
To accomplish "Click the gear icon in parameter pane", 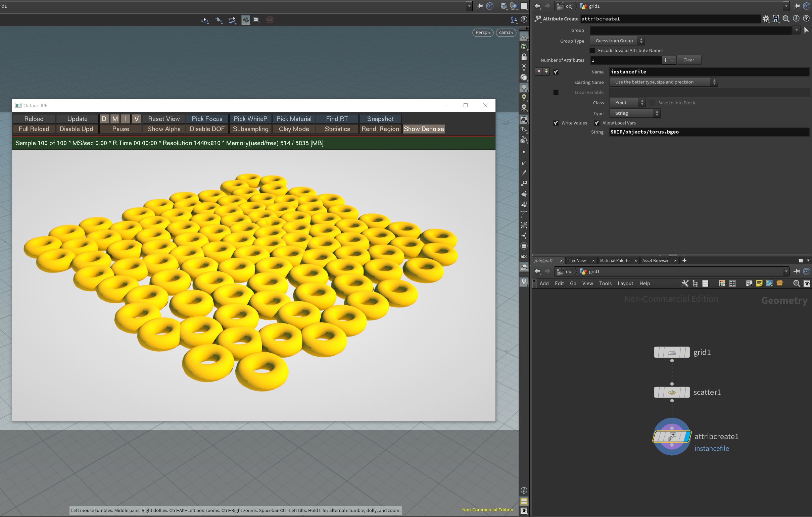I will point(765,19).
